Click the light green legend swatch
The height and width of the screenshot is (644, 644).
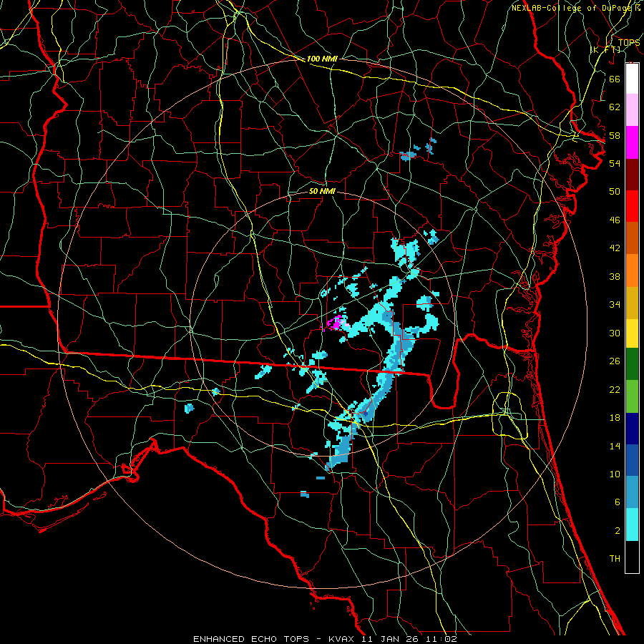point(632,396)
